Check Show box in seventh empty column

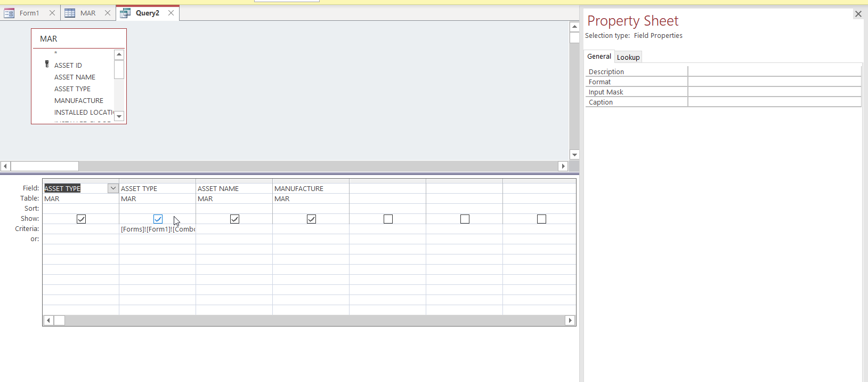click(x=541, y=219)
